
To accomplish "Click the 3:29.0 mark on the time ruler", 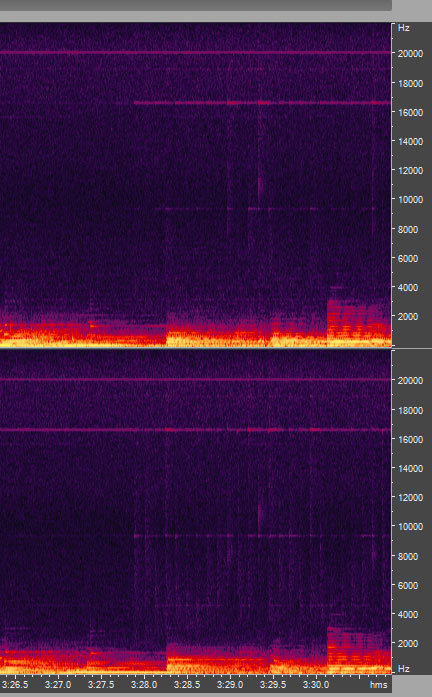I will (230, 685).
